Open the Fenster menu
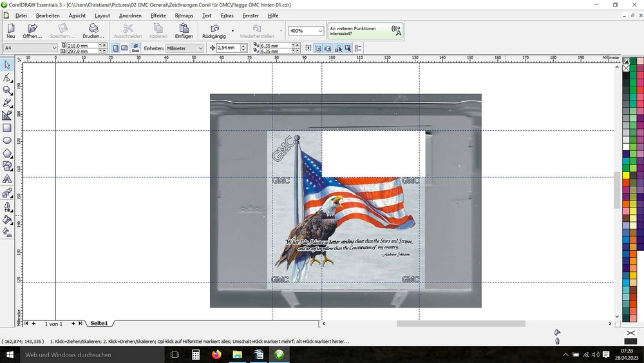Image resolution: width=644 pixels, height=363 pixels. click(251, 15)
